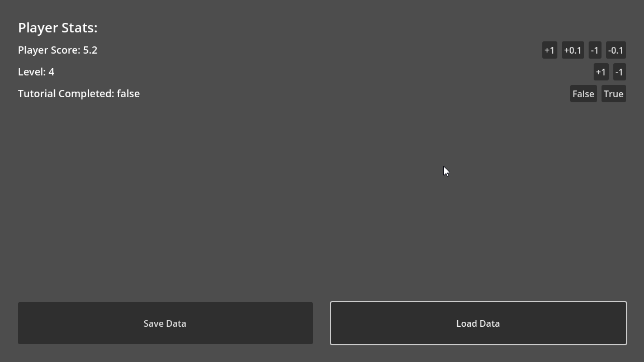Viewport: 644px width, 362px height.
Task: Click the Player Stats heading
Action: pos(58,28)
